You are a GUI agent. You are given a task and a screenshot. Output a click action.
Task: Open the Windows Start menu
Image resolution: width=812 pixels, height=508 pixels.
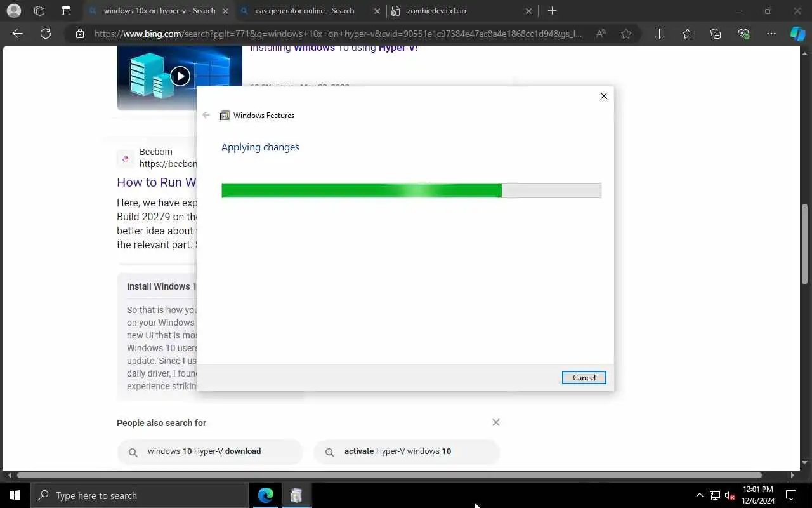[15, 495]
